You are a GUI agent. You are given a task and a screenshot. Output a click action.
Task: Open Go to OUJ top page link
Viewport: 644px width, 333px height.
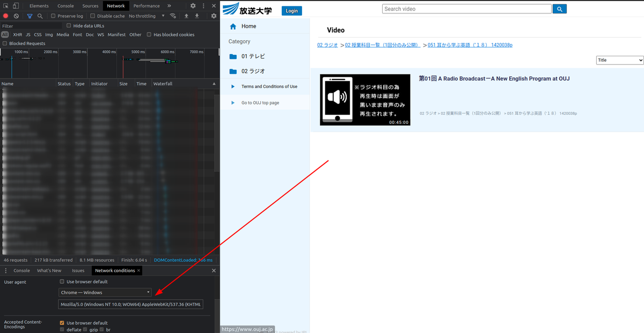tap(260, 102)
